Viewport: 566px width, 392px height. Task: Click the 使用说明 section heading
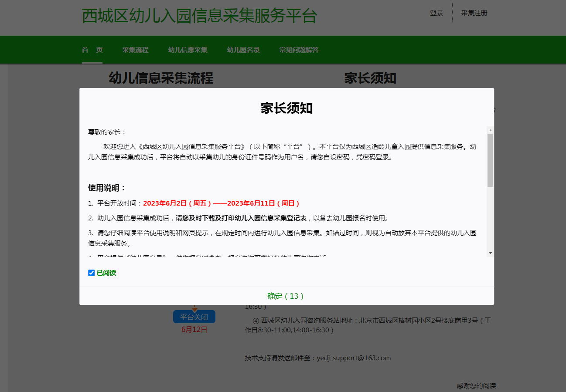[107, 188]
